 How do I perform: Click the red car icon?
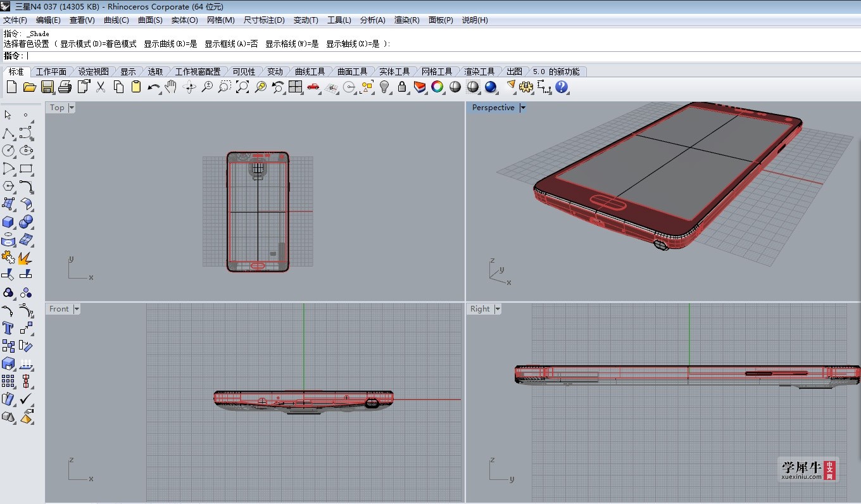point(313,87)
